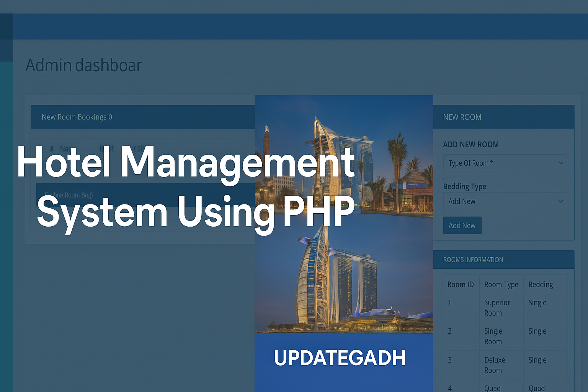The height and width of the screenshot is (392, 588).
Task: Open the Bedding Type dropdown
Action: pos(505,201)
